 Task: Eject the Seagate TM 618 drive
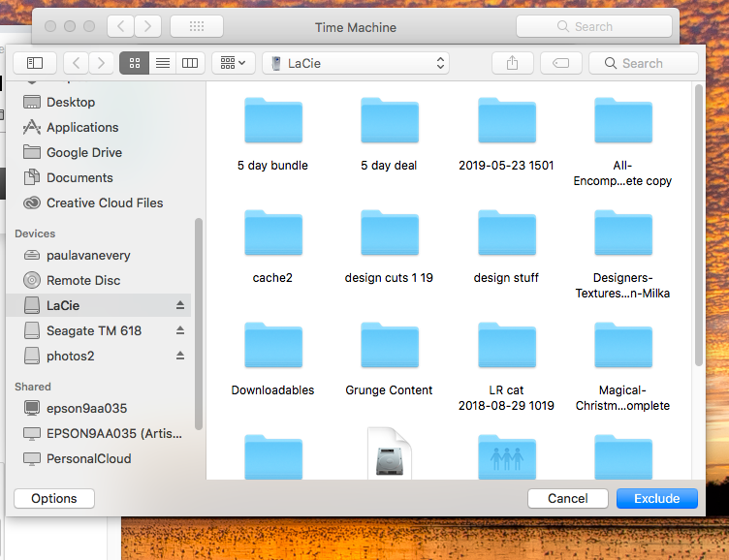click(x=180, y=330)
